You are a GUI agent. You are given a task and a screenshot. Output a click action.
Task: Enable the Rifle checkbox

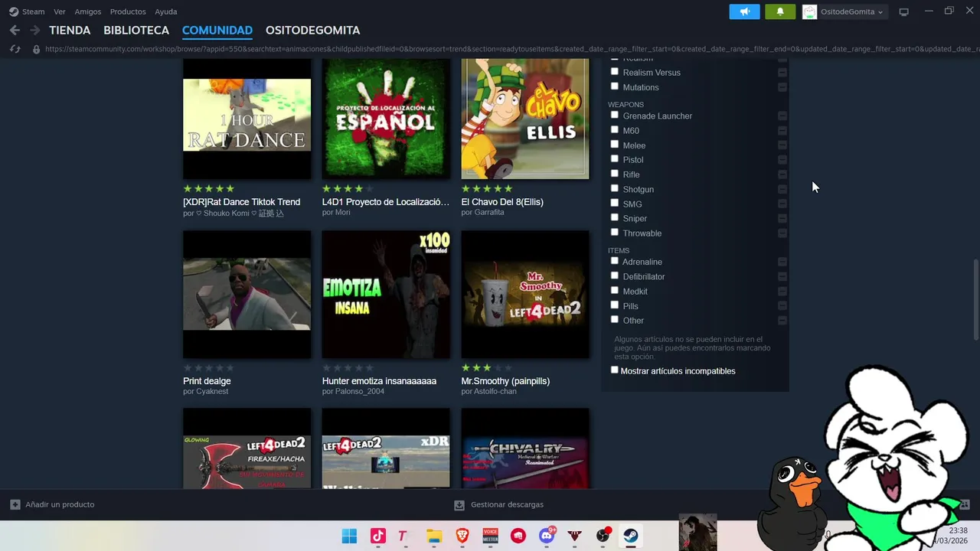click(614, 174)
